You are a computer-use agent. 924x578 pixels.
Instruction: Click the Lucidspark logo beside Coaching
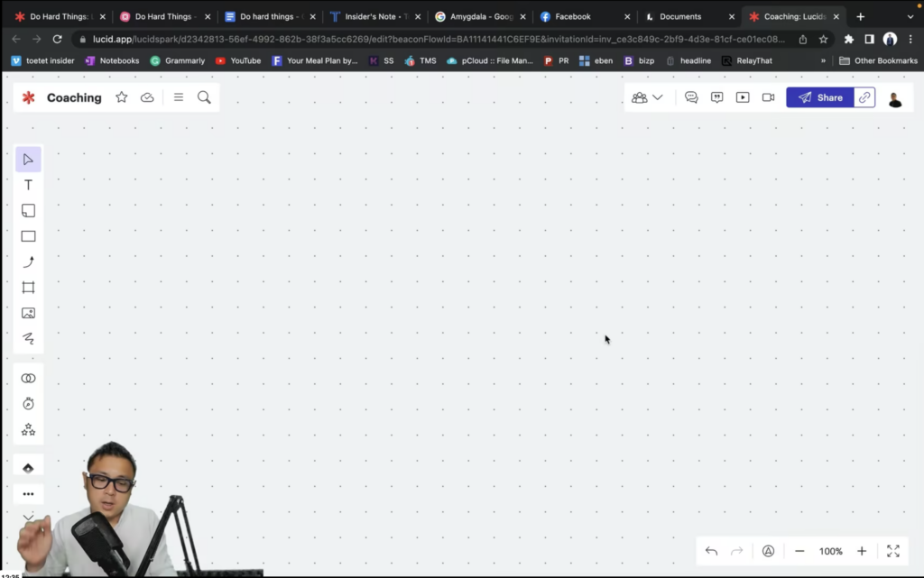coord(28,97)
